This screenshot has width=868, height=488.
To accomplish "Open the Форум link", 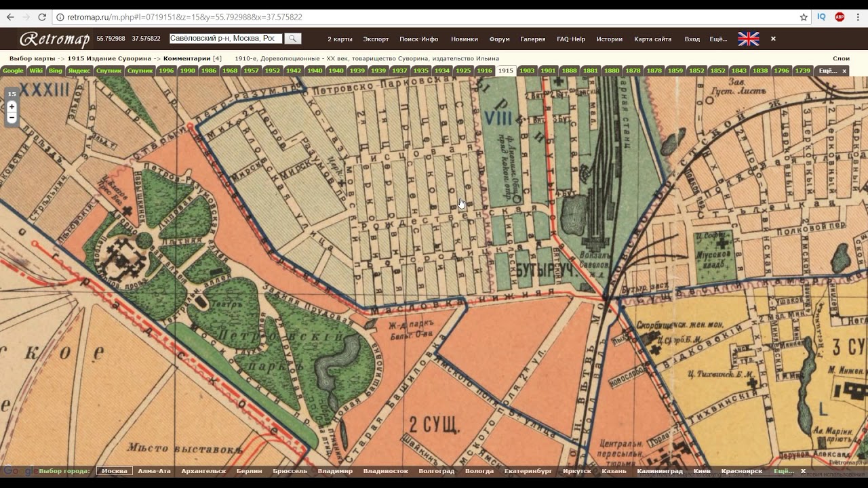I will pos(499,39).
